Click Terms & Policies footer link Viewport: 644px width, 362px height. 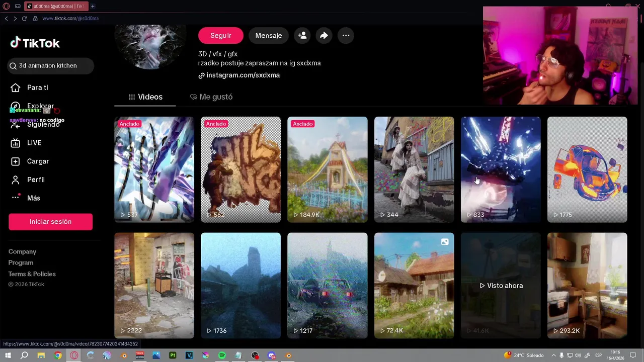pyautogui.click(x=32, y=274)
